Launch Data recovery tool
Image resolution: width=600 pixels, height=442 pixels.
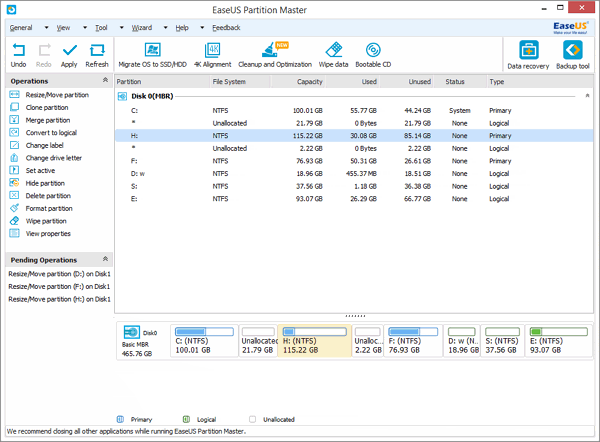click(x=528, y=55)
